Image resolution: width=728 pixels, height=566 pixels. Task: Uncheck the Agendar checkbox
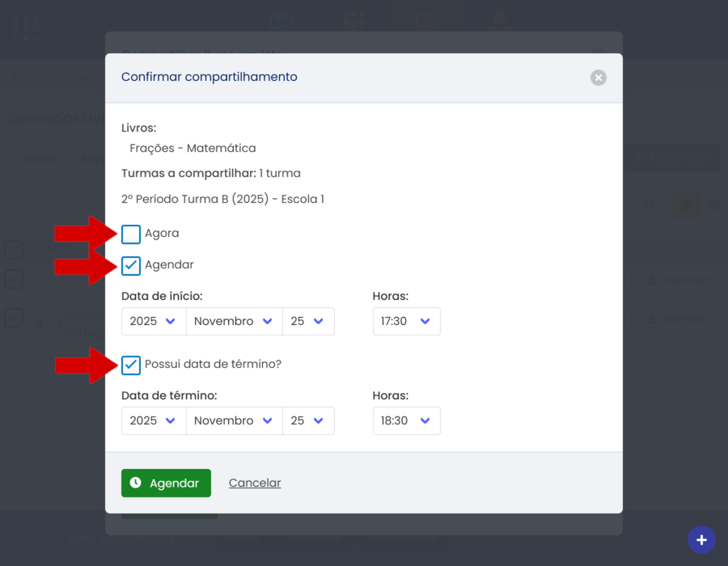tap(131, 265)
